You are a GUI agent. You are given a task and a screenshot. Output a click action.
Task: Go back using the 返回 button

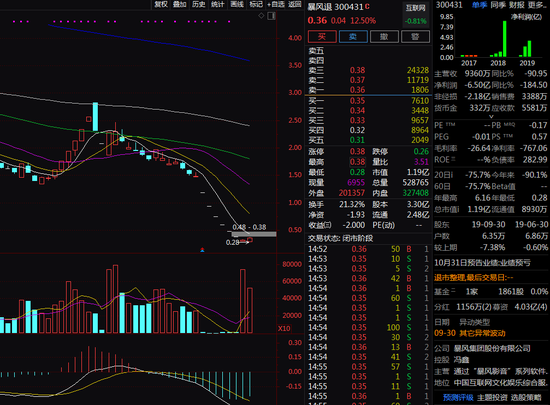click(x=295, y=4)
